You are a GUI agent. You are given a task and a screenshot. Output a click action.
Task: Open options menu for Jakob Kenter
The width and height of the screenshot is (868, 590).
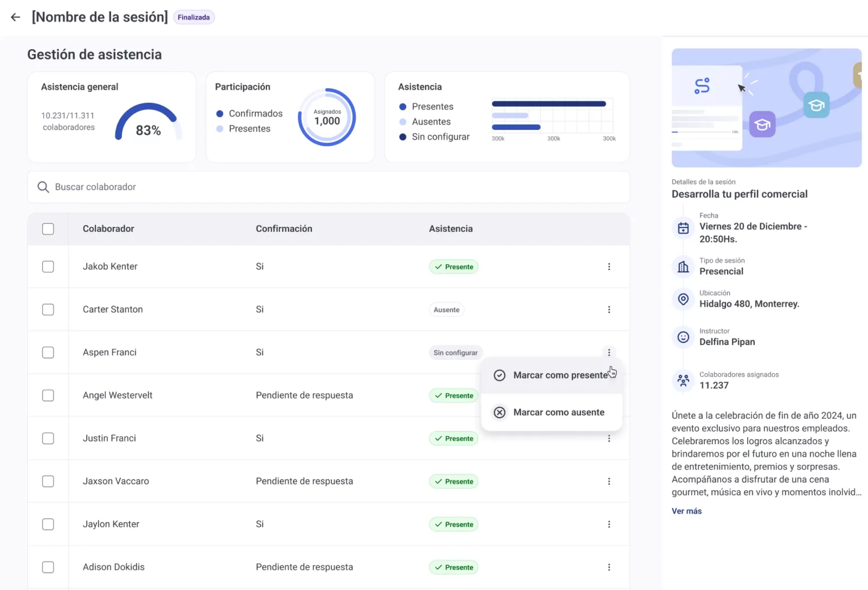pyautogui.click(x=609, y=267)
